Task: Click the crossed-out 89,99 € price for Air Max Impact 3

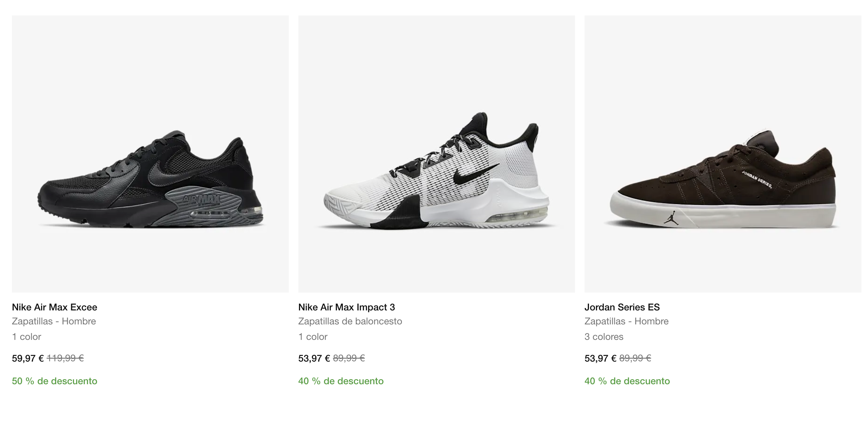Action: pyautogui.click(x=349, y=358)
